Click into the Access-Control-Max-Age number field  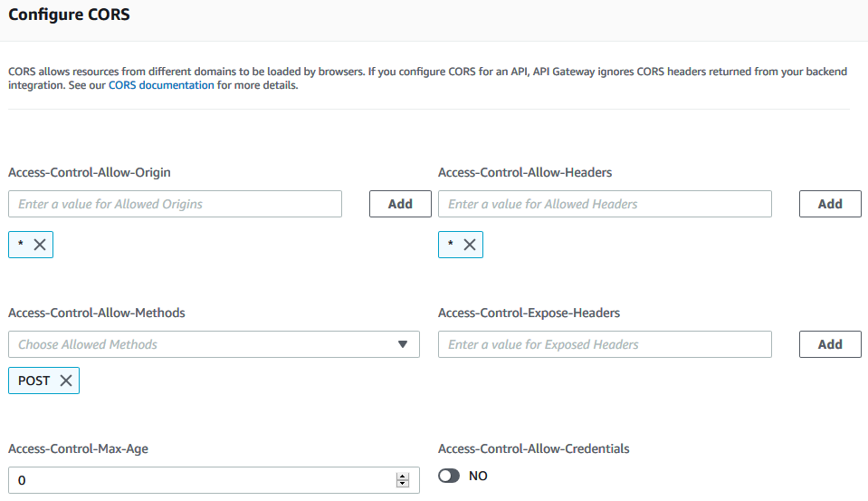tap(199, 480)
